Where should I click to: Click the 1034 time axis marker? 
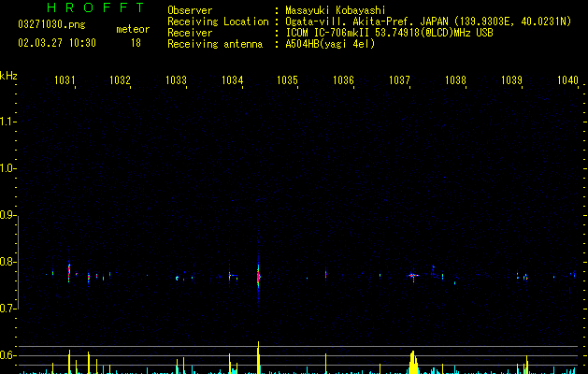click(x=232, y=80)
